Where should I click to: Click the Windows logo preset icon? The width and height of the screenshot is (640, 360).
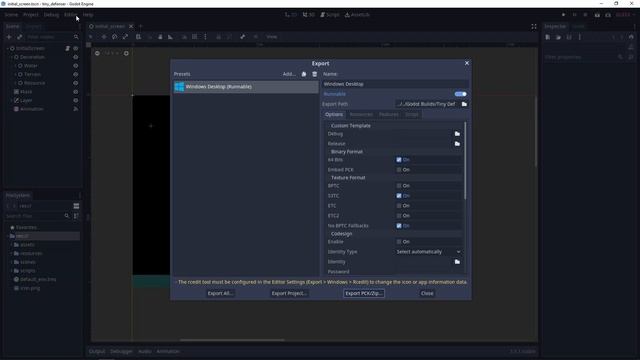pyautogui.click(x=179, y=87)
